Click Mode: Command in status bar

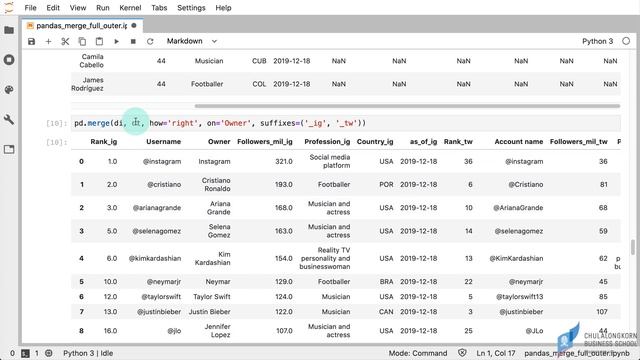[x=418, y=353]
